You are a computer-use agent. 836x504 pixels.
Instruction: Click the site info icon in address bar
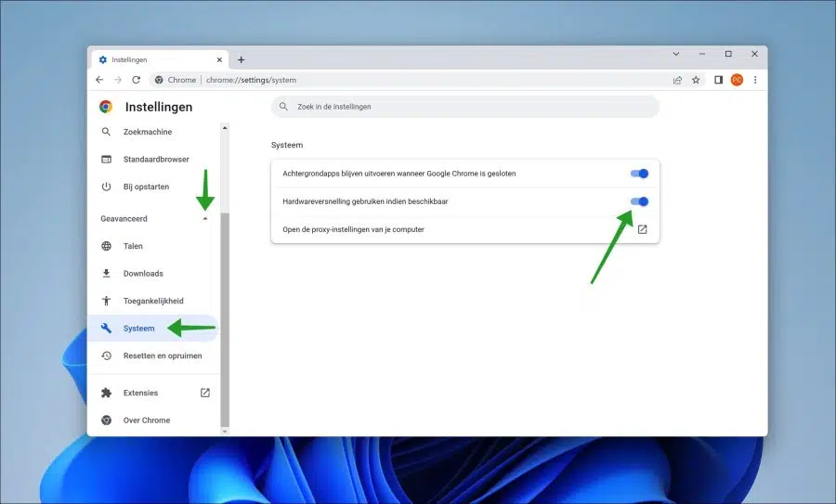click(159, 80)
